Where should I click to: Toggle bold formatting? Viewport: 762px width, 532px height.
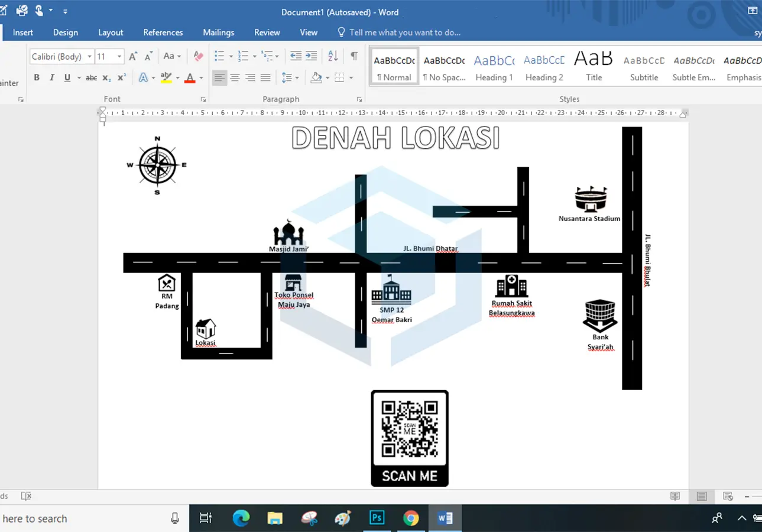(x=37, y=77)
